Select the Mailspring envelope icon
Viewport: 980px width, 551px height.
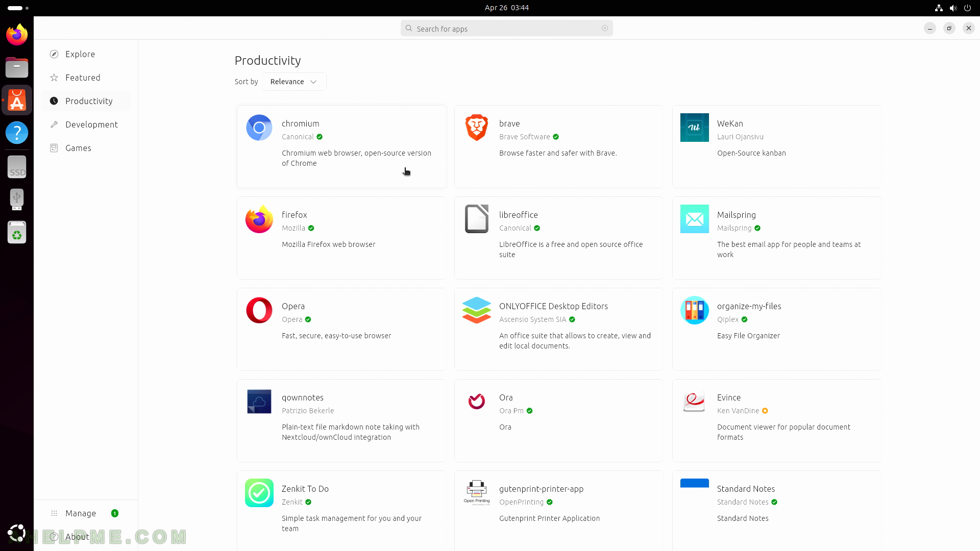pos(695,219)
